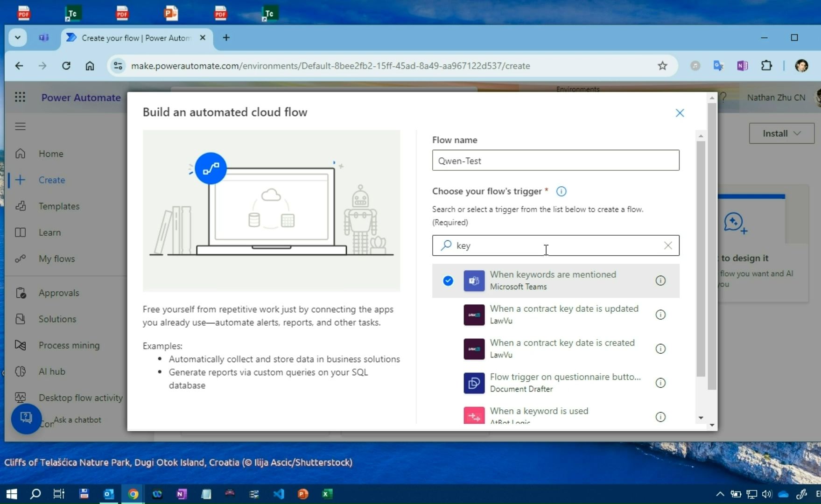Open the Google Translate extension icon

(718, 66)
